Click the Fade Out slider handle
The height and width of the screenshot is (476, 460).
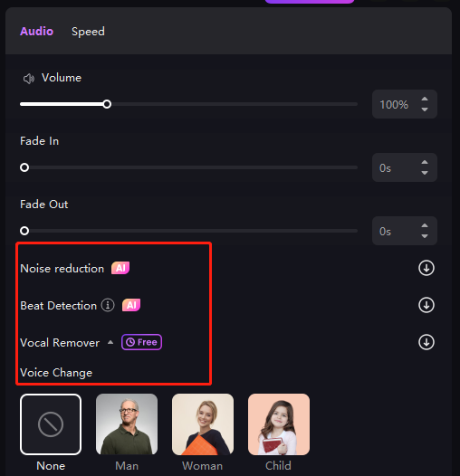pyautogui.click(x=24, y=231)
